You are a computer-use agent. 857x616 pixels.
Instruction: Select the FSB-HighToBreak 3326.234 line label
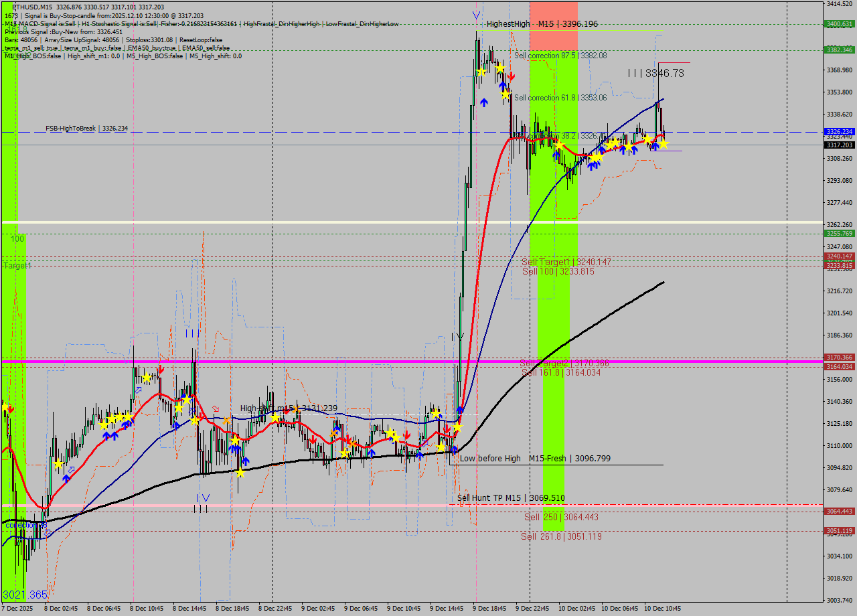pyautogui.click(x=86, y=128)
